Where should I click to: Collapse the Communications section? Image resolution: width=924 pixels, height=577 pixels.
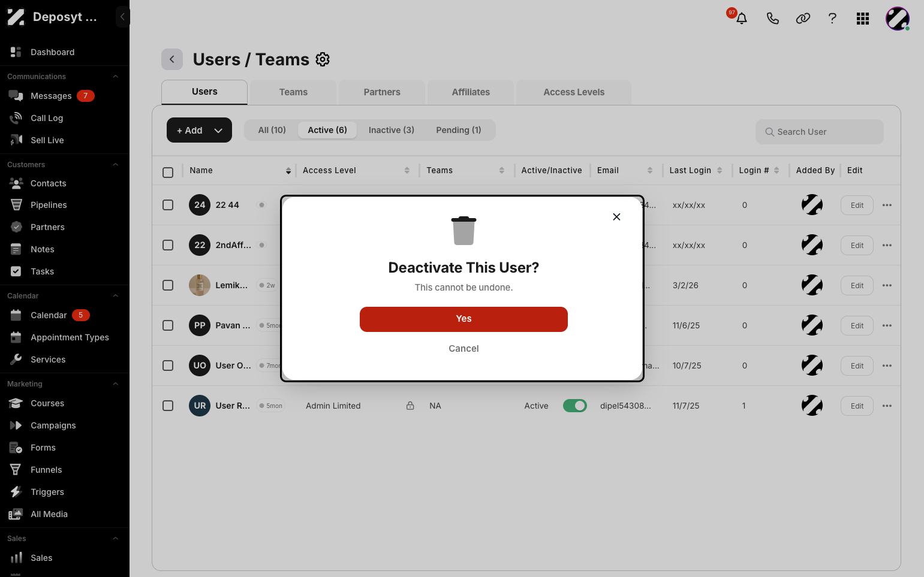click(x=116, y=77)
